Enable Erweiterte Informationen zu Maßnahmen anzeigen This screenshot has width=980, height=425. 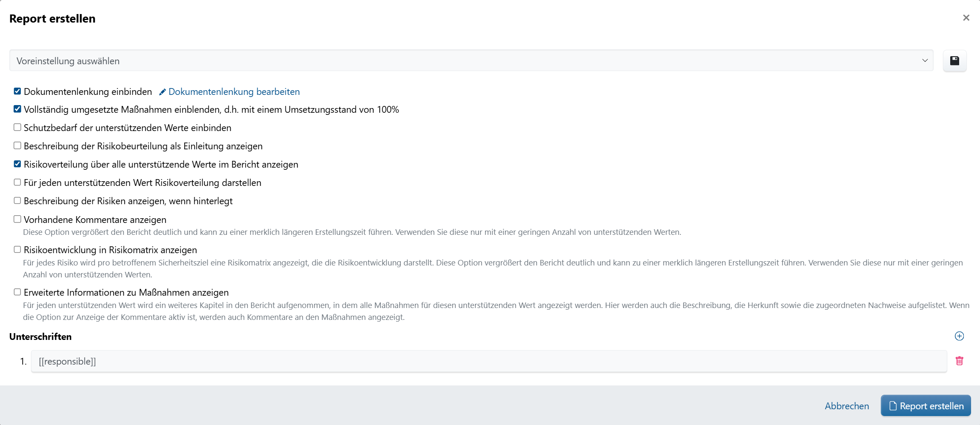click(x=17, y=292)
